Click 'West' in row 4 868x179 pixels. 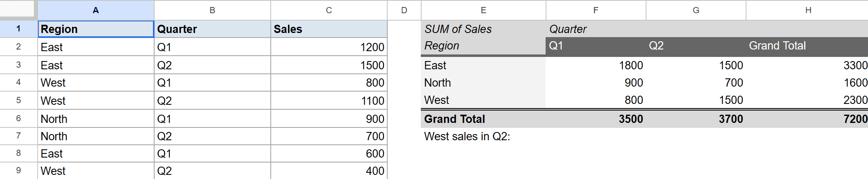pyautogui.click(x=96, y=82)
